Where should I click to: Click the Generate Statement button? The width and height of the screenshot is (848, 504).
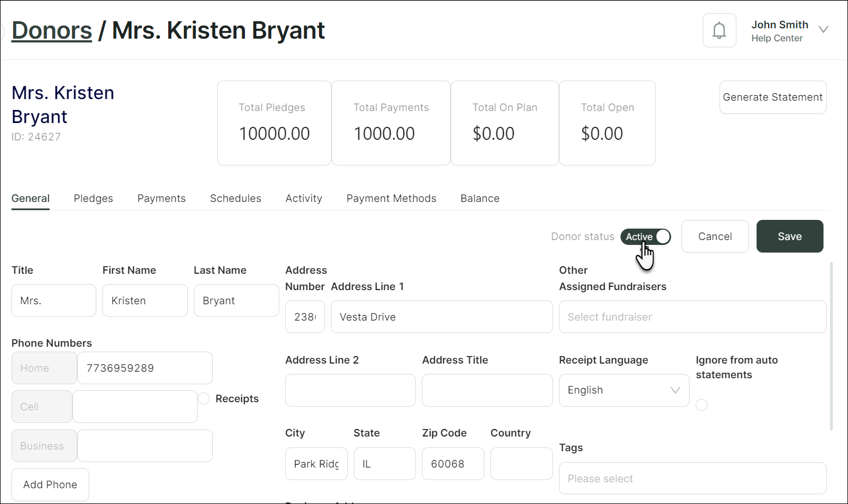pos(772,97)
